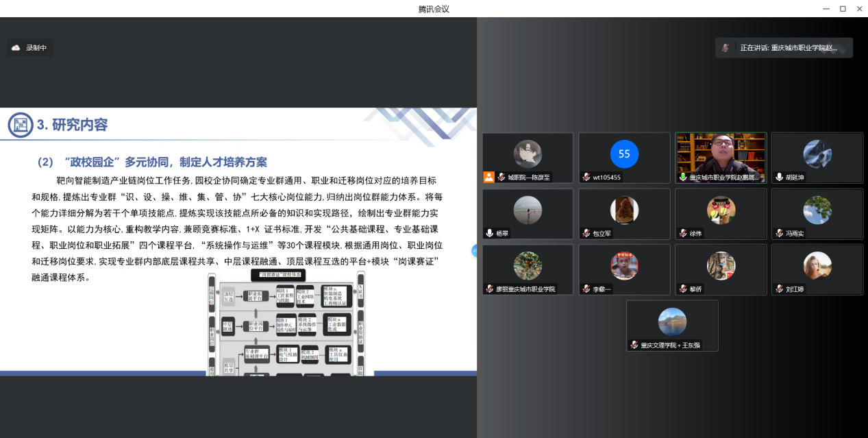Click the orange member badge on 城职院—陈彦至 tile
Screen dimensions: 868x438
coord(489,176)
